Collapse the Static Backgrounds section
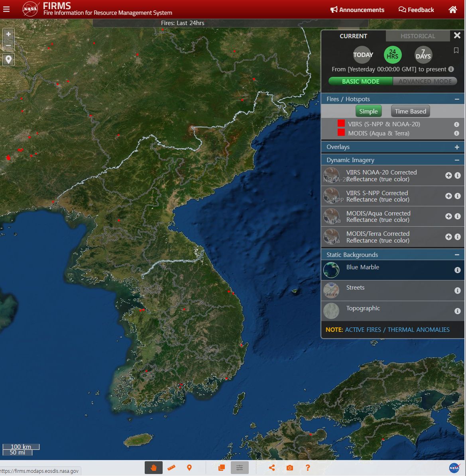This screenshot has height=476, width=466. pyautogui.click(x=457, y=255)
